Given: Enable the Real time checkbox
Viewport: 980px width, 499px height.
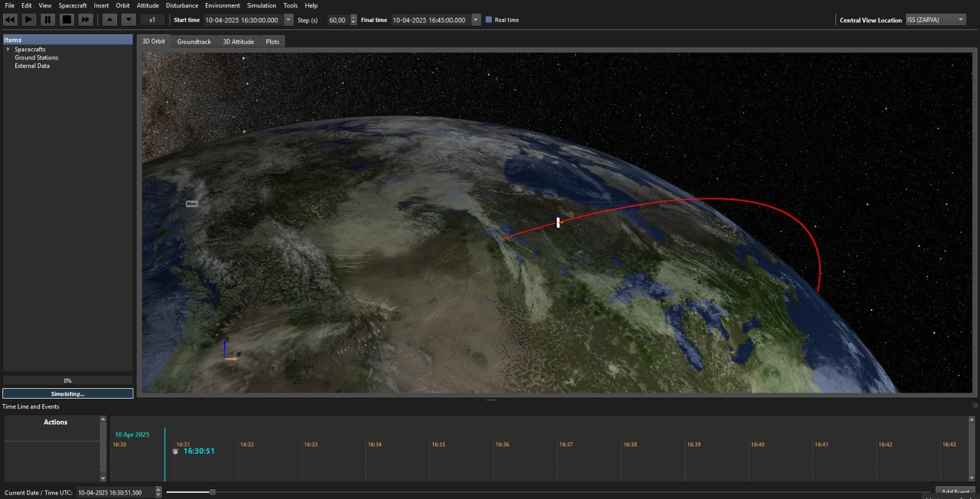Looking at the screenshot, I should point(489,20).
